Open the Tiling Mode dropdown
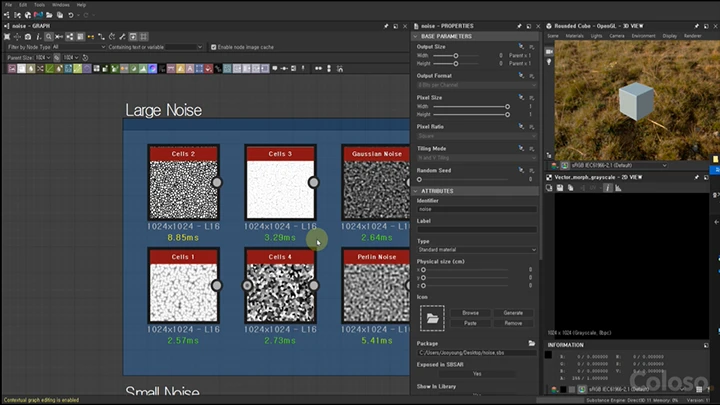 (477, 158)
